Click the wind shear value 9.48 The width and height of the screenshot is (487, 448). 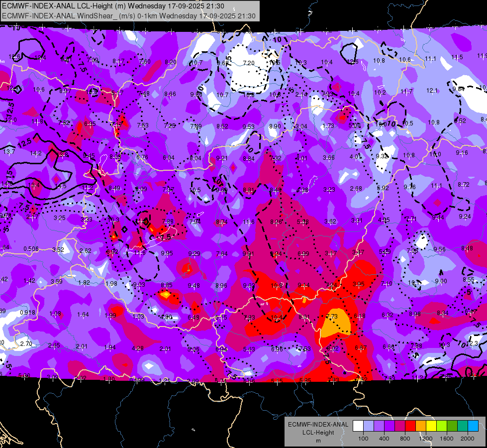pos(194,285)
